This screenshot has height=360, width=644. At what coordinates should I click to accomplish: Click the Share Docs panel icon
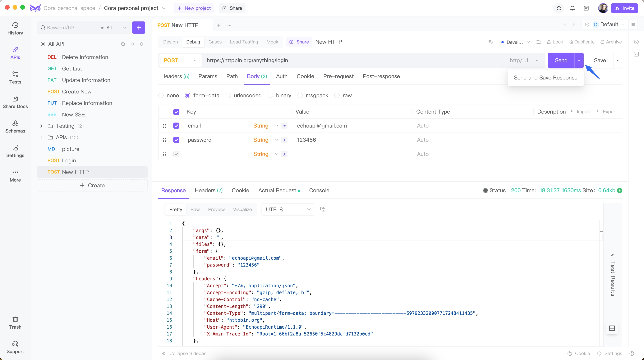[15, 98]
